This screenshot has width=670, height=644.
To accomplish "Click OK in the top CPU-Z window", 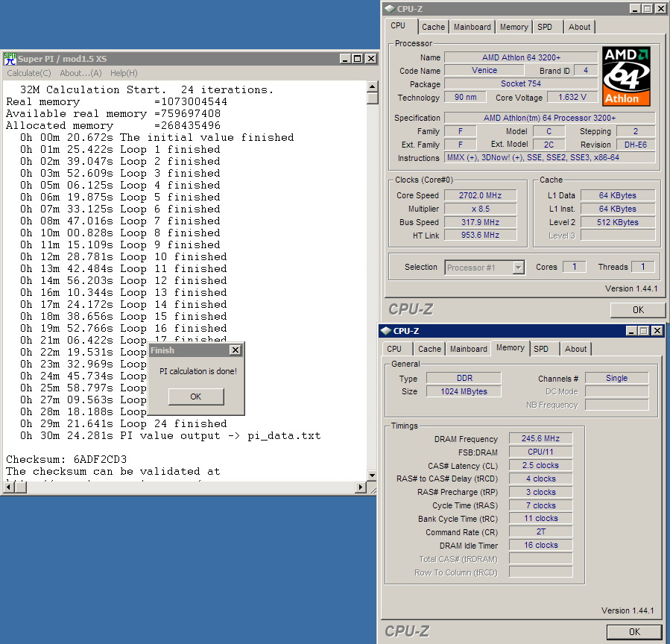I will (x=638, y=310).
